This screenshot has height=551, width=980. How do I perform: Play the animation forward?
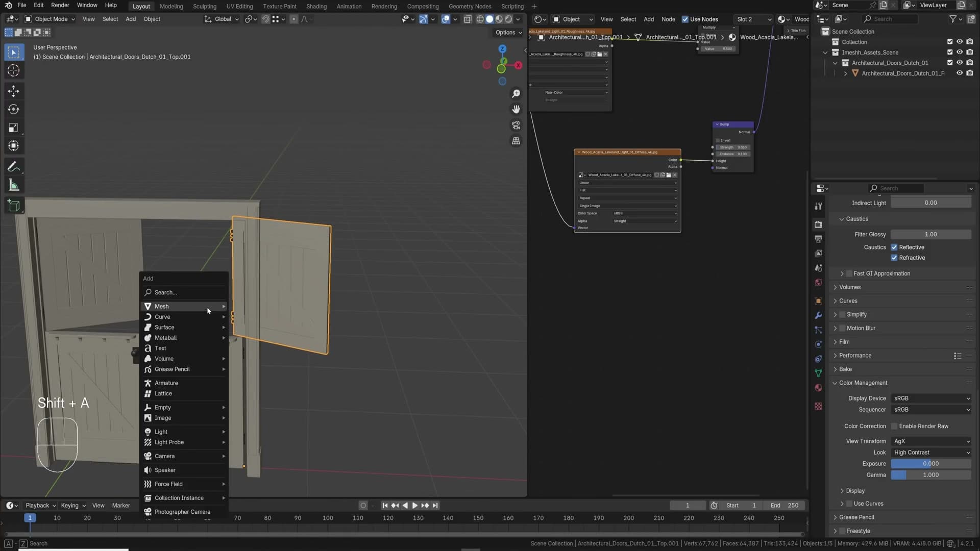[x=414, y=506]
